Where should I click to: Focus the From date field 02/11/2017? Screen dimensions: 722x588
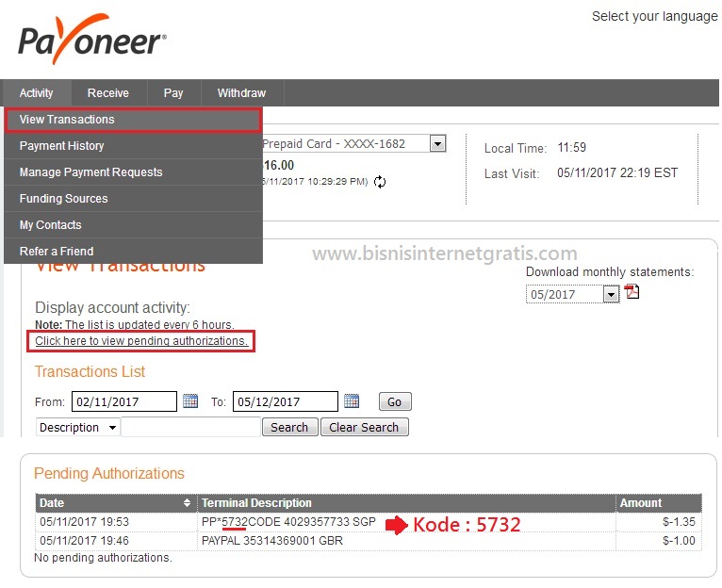point(124,401)
